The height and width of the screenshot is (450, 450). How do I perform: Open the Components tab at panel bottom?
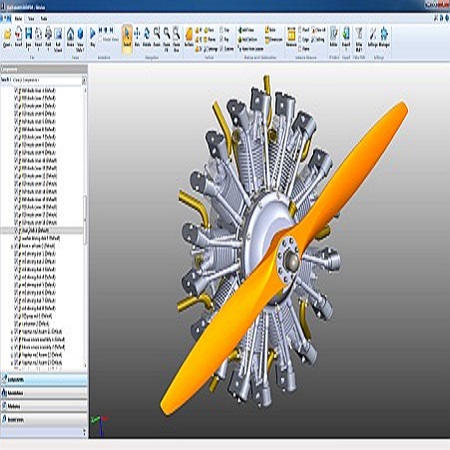pos(44,380)
